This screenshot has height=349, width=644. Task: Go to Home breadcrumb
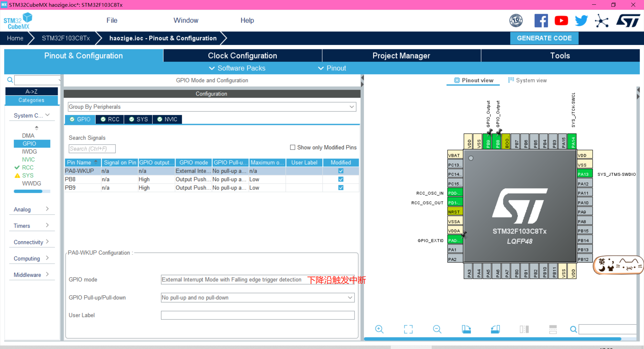point(15,38)
